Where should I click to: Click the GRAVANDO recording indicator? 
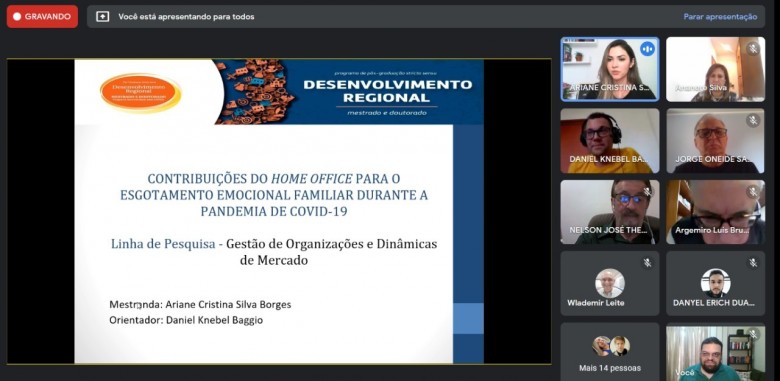click(42, 16)
